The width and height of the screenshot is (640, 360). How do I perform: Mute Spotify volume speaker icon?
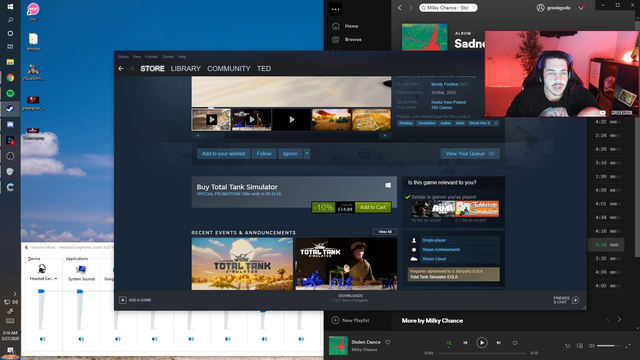pyautogui.click(x=591, y=346)
